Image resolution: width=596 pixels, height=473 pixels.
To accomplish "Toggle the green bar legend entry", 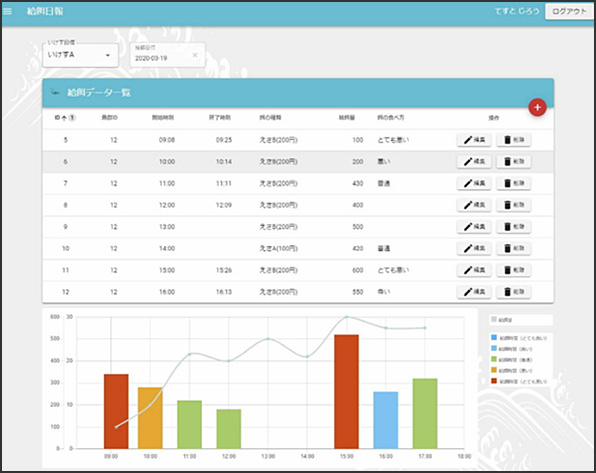I will tap(512, 359).
